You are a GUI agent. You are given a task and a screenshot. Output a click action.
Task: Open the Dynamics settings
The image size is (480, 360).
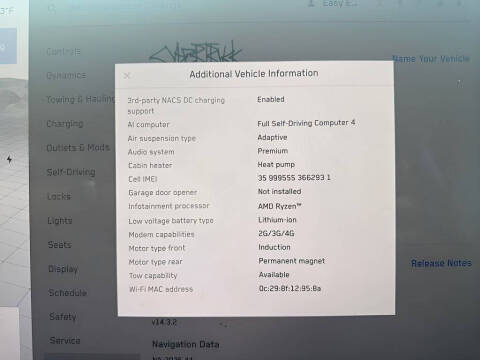tap(66, 75)
